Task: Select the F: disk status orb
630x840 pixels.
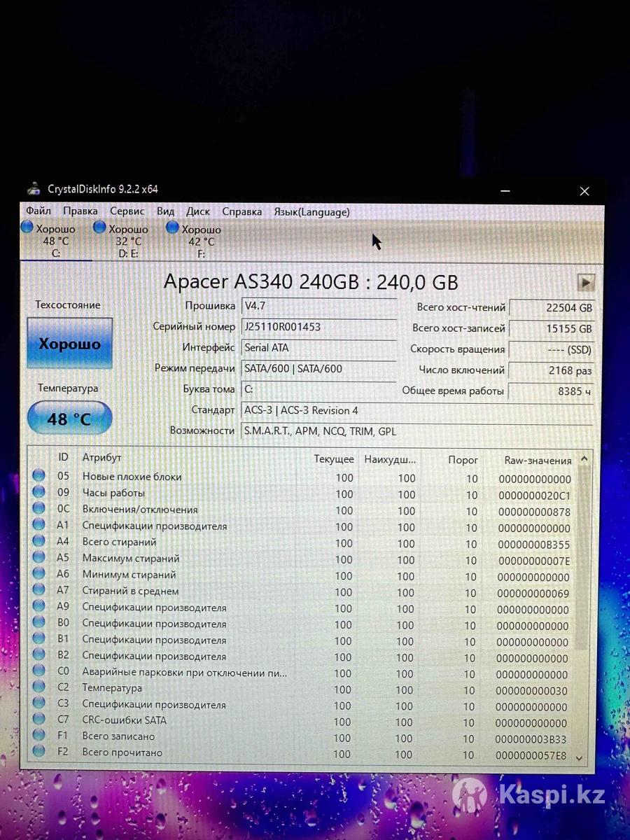Action: click(x=173, y=227)
